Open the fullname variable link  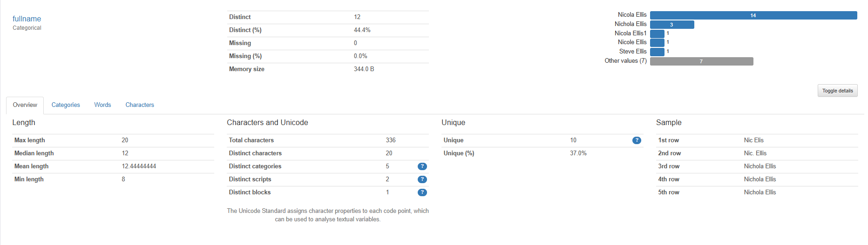click(27, 19)
